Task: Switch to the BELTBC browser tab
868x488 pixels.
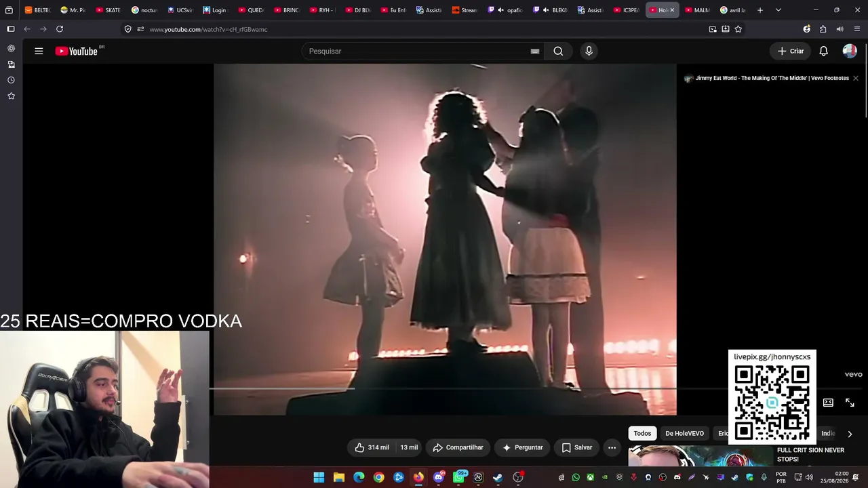Action: point(38,10)
